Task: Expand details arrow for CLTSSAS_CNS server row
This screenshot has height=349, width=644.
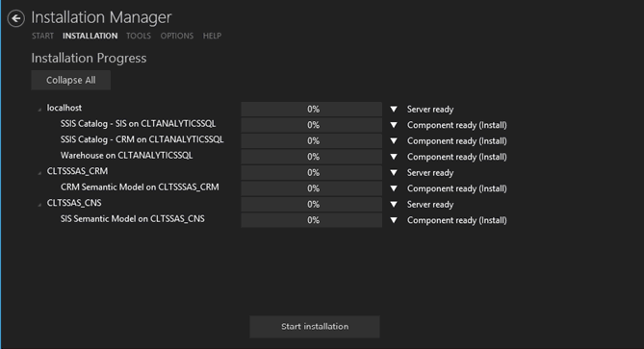Action: click(394, 204)
